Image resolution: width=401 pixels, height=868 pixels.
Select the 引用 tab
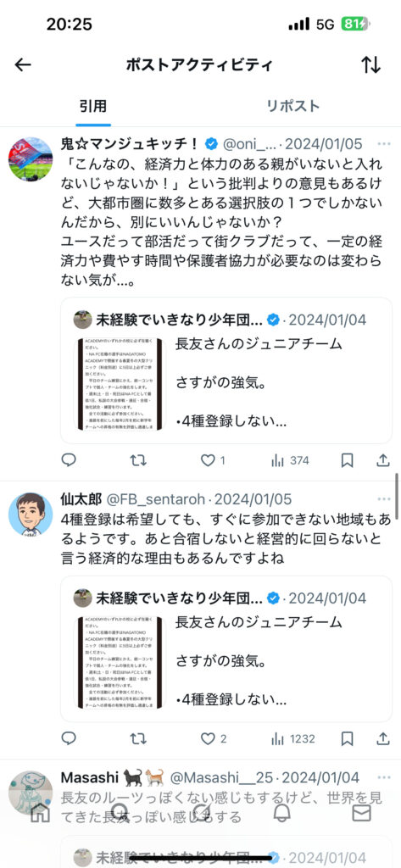point(93,106)
